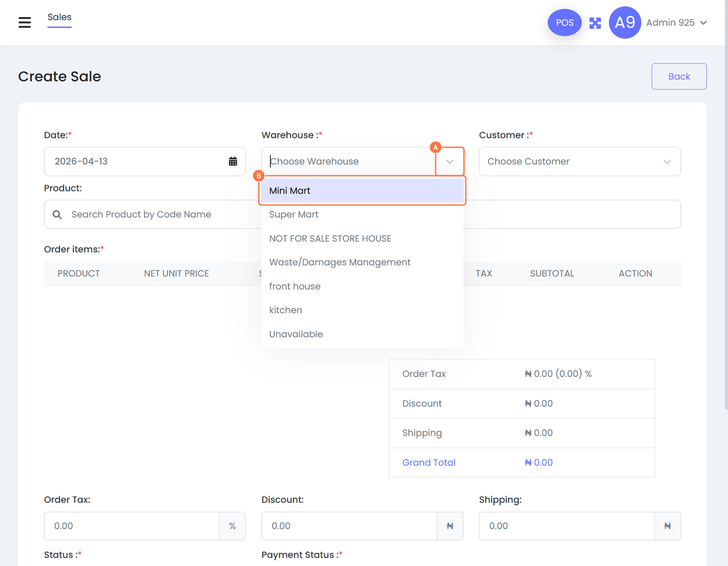Viewport: 728px width, 566px height.
Task: Collapse the Warehouse dropdown chevron
Action: click(450, 161)
